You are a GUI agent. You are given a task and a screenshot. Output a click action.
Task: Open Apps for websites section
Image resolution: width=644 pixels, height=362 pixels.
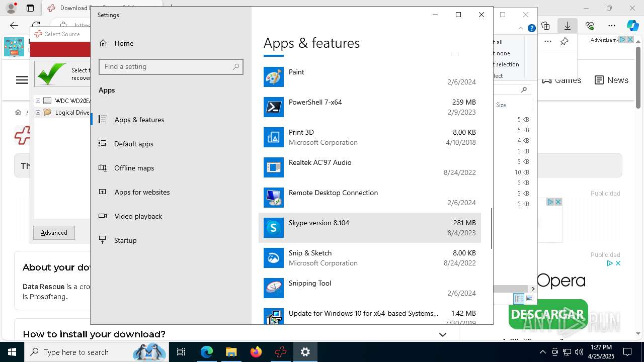[x=171, y=192]
